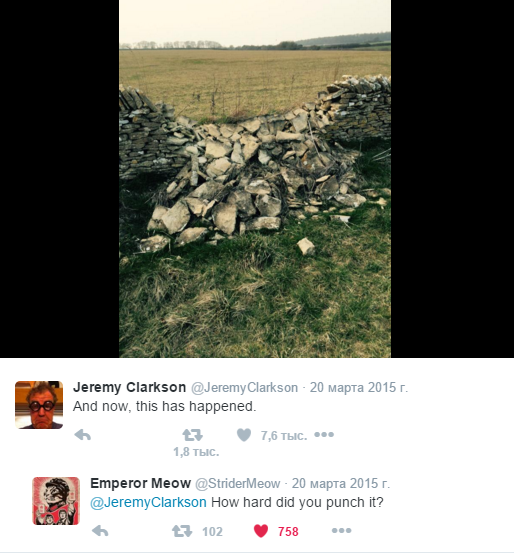The image size is (514, 554).
Task: Retweet Jeremy Clarkson's tweet
Action: [193, 435]
